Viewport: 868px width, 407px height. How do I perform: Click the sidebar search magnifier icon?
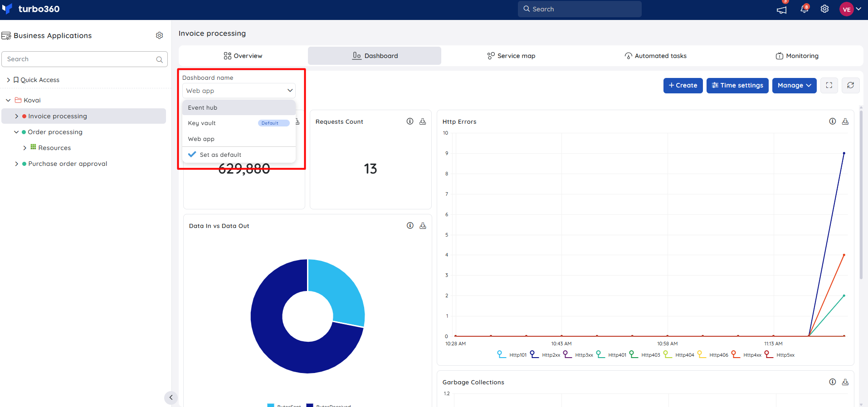pos(159,59)
